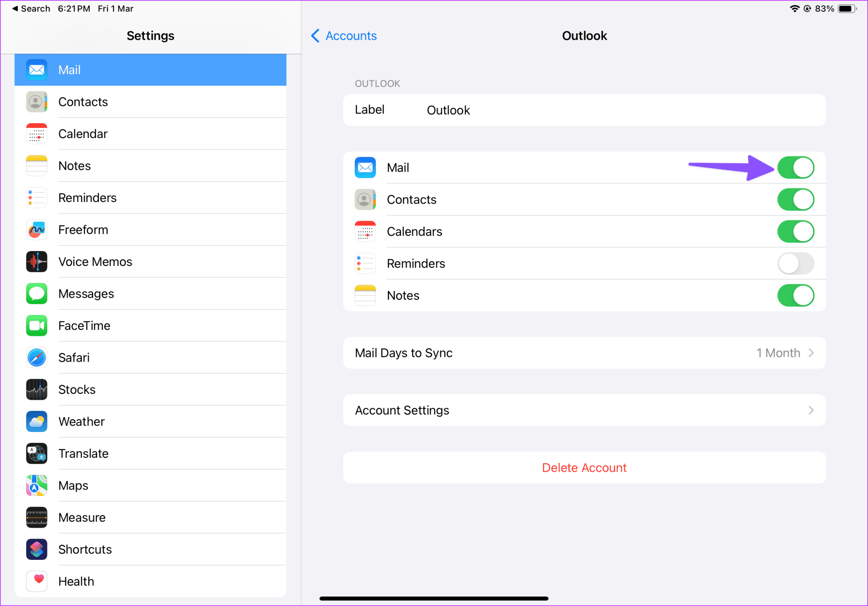This screenshot has height=606, width=868.
Task: Go back to Accounts
Action: (343, 36)
